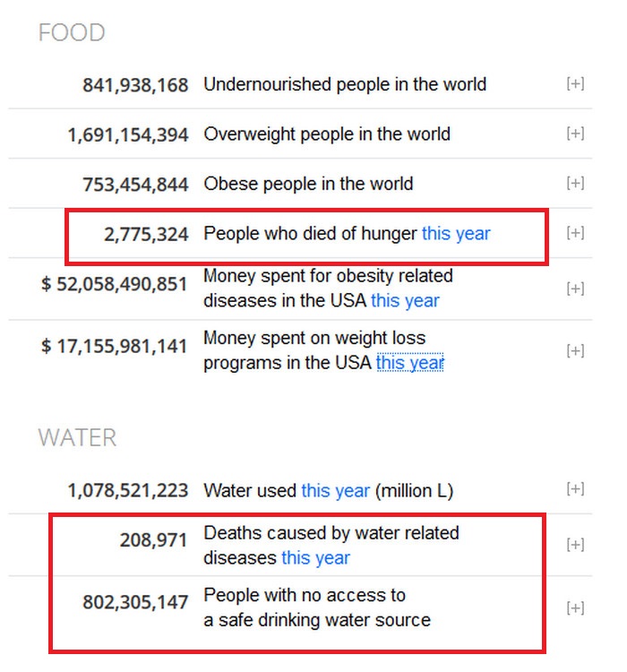The width and height of the screenshot is (627, 672).
Task: Open [+] next to Obese people in the world
Action: click(575, 183)
